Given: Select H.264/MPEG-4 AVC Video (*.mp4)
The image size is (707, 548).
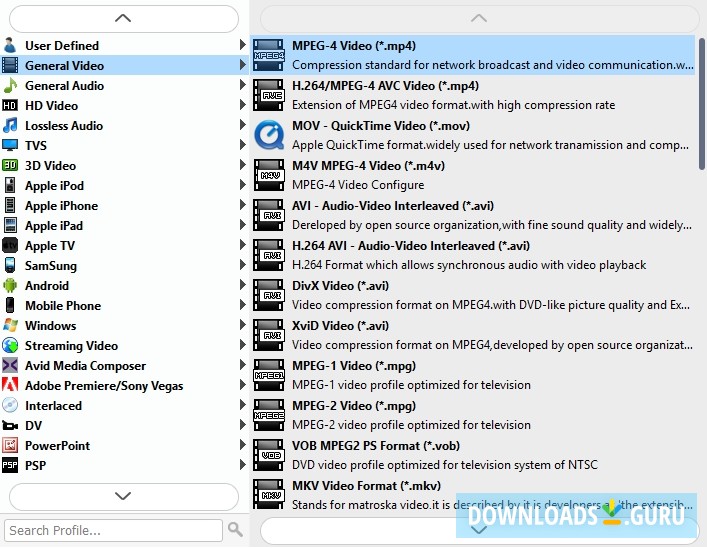Looking at the screenshot, I should [x=473, y=95].
